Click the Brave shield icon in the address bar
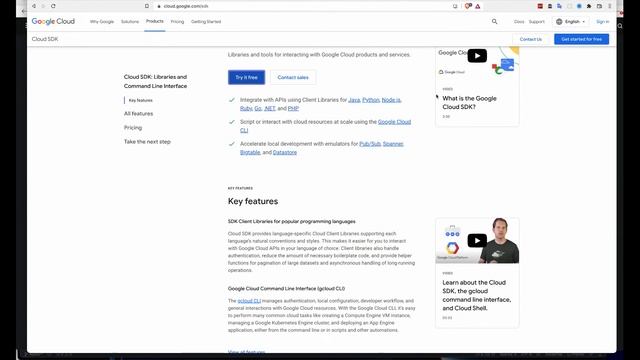 pos(468,6)
